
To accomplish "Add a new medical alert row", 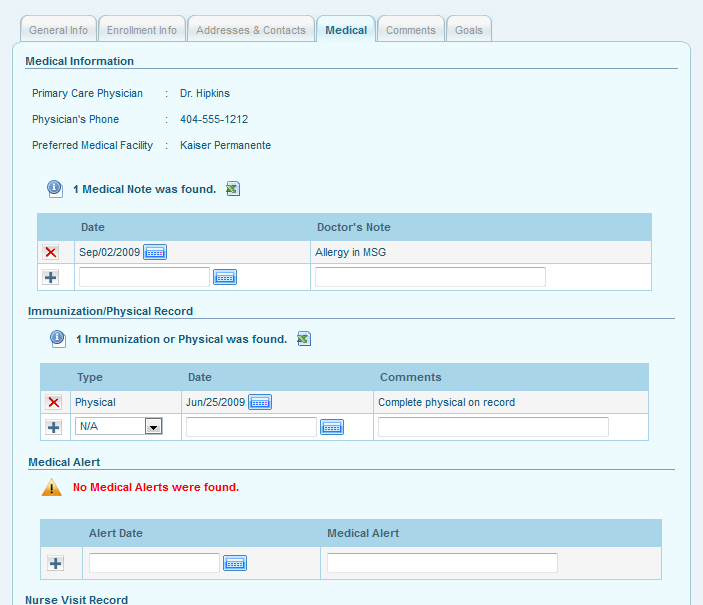I will [55, 564].
